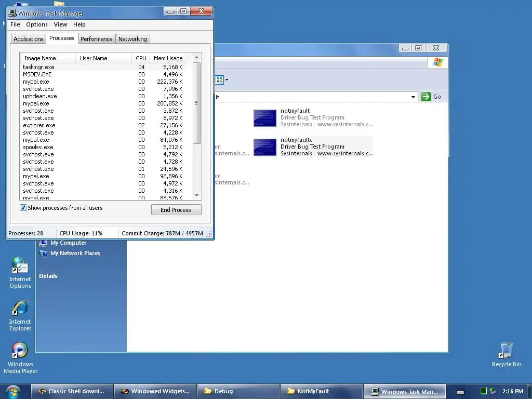The height and width of the screenshot is (399, 532).
Task: Sort by Image Name column header
Action: (48, 58)
